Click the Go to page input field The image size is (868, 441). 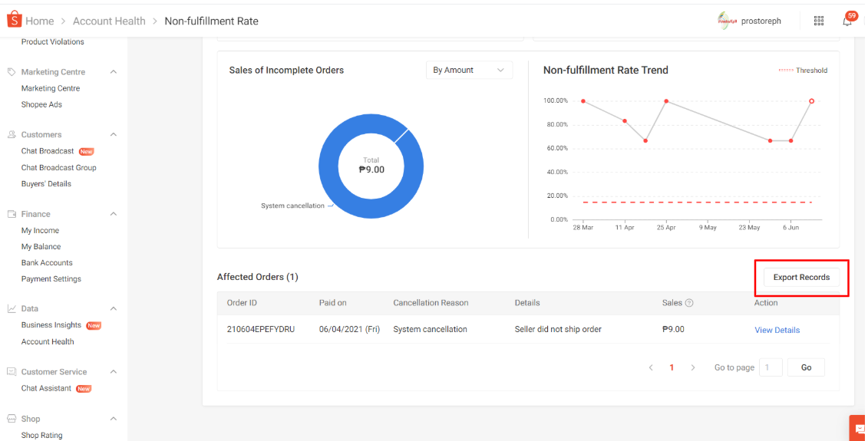(x=771, y=367)
